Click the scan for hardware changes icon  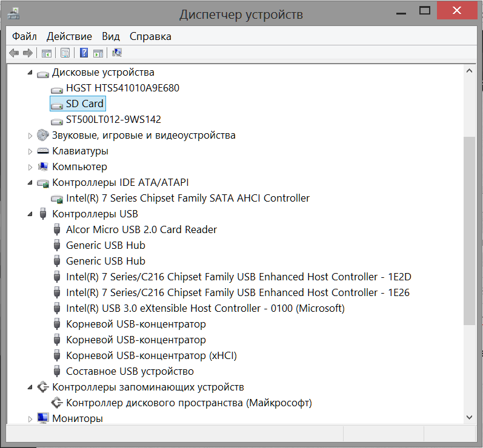(117, 53)
